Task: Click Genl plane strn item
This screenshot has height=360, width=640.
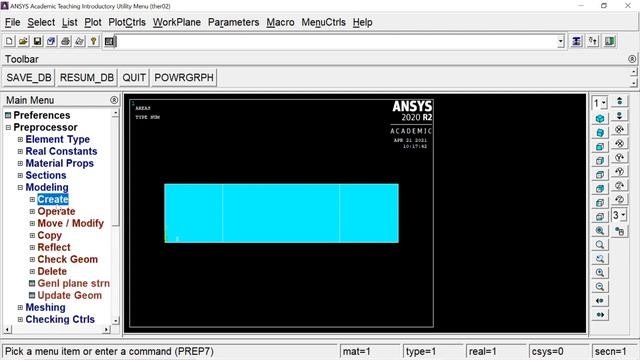Action: click(x=73, y=283)
